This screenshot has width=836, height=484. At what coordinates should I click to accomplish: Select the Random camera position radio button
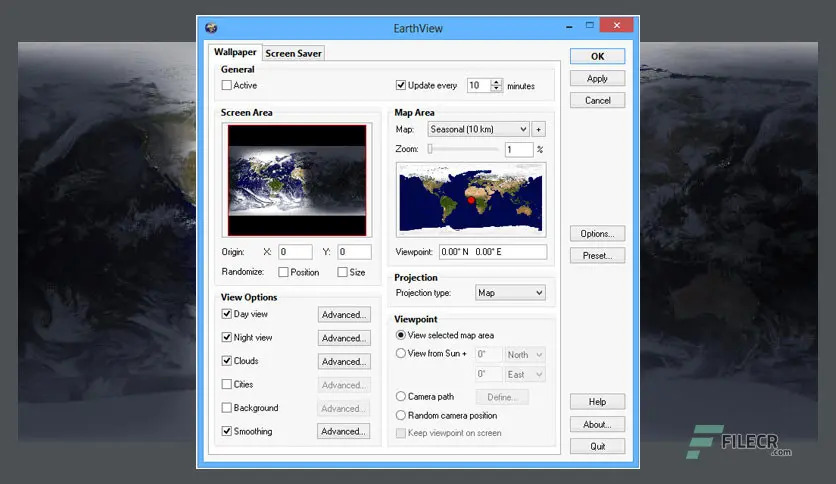click(400, 415)
